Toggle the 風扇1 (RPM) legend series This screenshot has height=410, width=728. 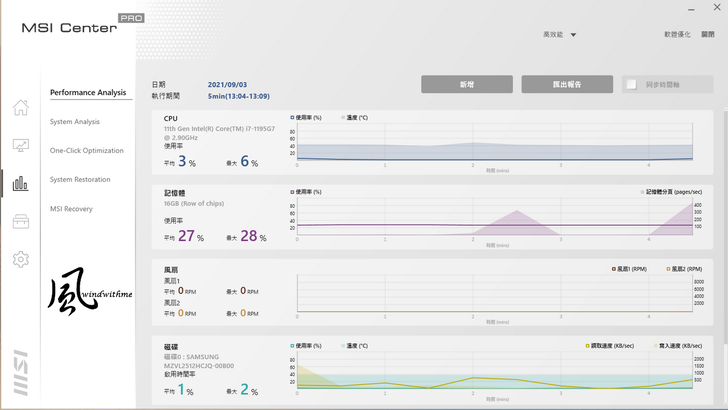pos(613,268)
